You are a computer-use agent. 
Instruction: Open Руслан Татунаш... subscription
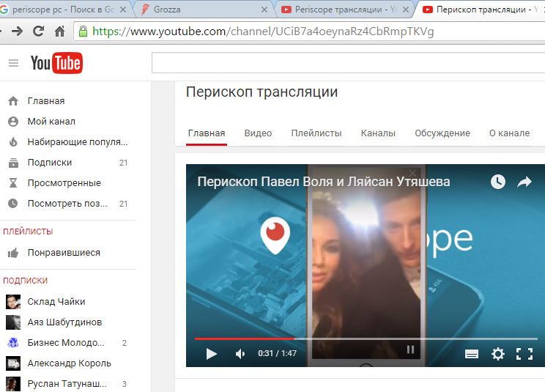pos(68,384)
